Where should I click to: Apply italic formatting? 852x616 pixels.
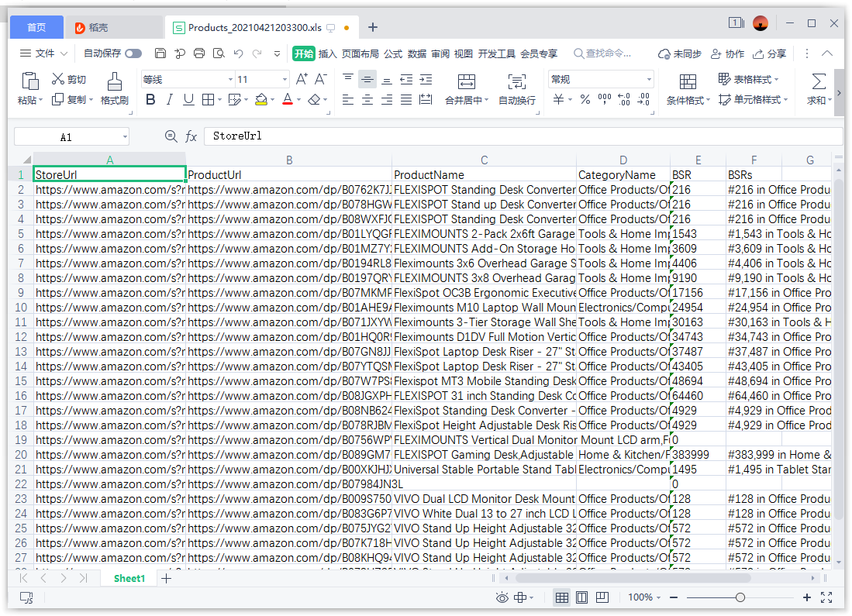pyautogui.click(x=170, y=99)
